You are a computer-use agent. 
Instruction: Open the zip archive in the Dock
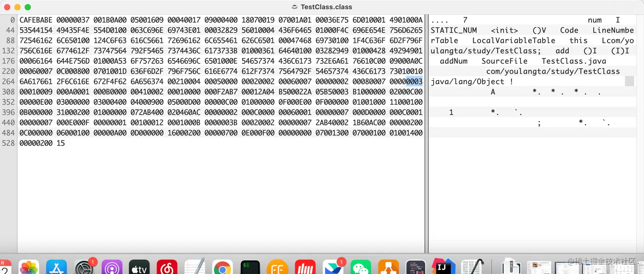(x=511, y=266)
